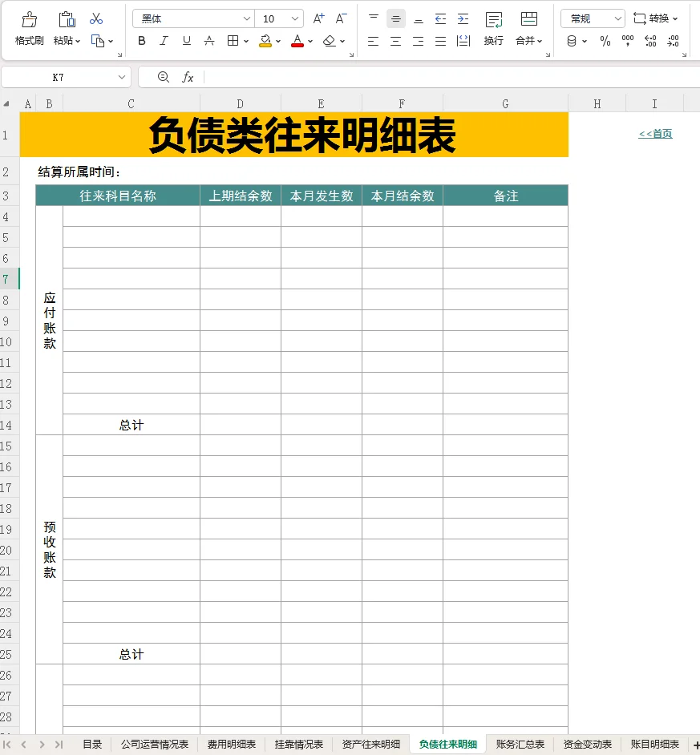Switch to the 费用明细表 sheet tab
700x755 pixels.
(232, 745)
